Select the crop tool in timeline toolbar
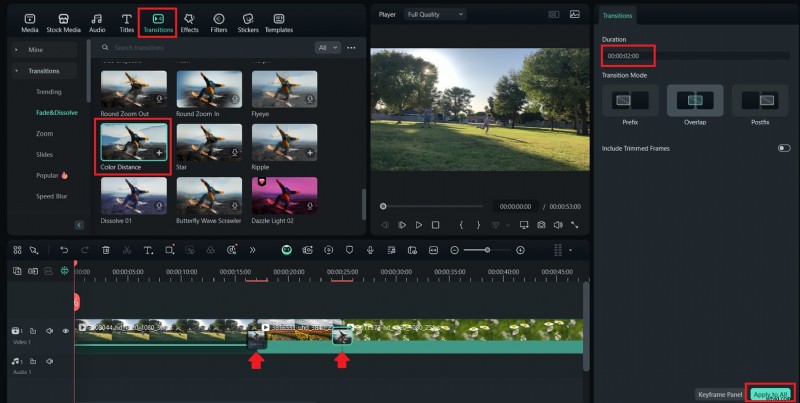Viewport: 800px width, 403px height. (x=169, y=250)
